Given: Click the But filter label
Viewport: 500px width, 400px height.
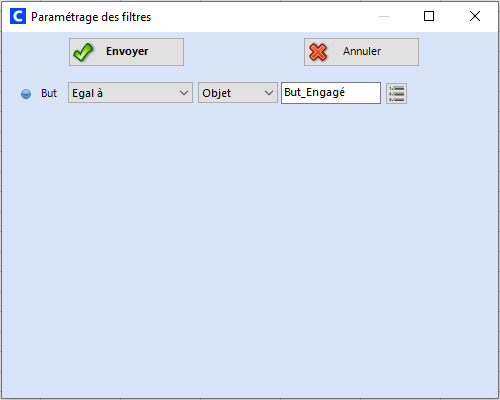Looking at the screenshot, I should (x=49, y=93).
